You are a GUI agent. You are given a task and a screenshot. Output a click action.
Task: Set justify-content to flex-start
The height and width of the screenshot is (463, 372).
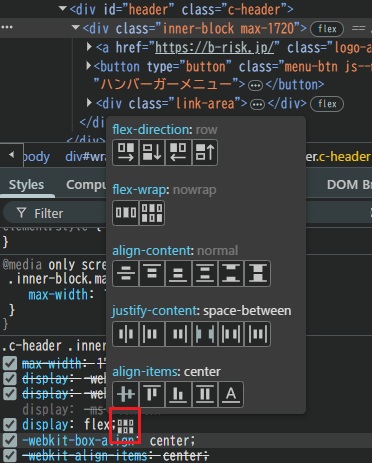coord(152,334)
